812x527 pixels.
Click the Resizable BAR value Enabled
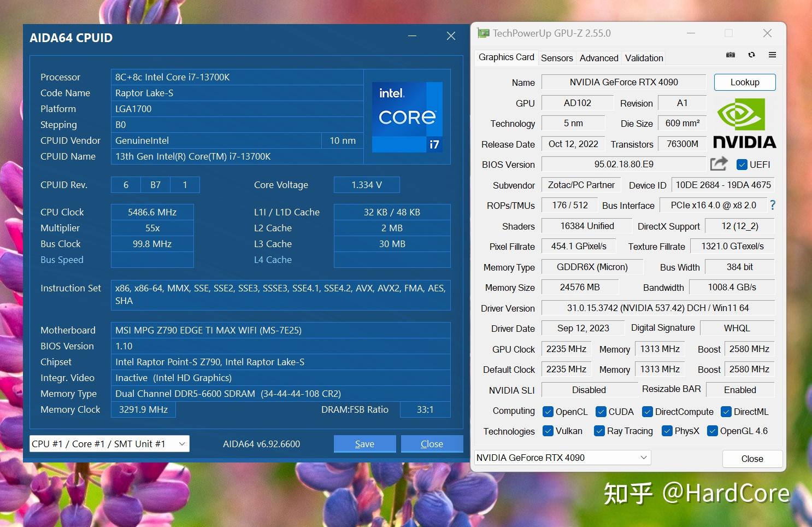coord(740,390)
